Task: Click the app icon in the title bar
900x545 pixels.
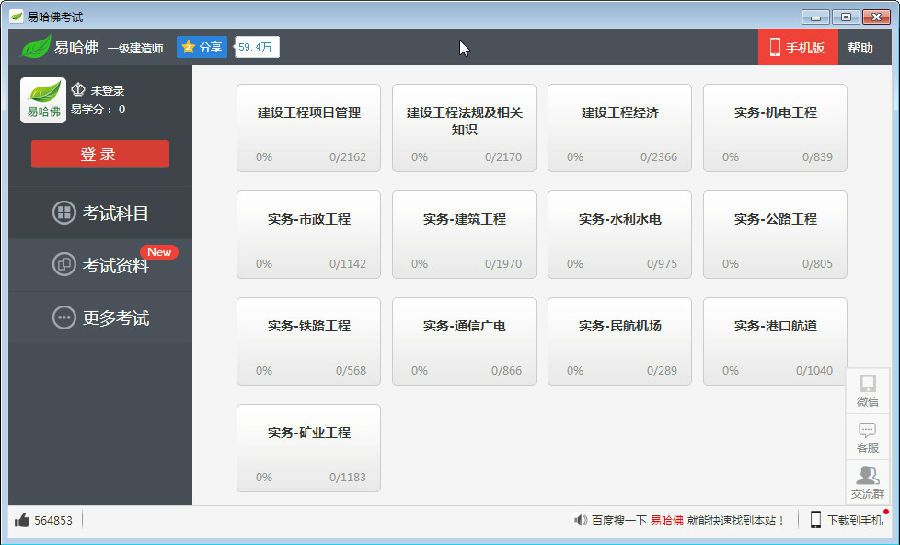Action: pos(16,17)
